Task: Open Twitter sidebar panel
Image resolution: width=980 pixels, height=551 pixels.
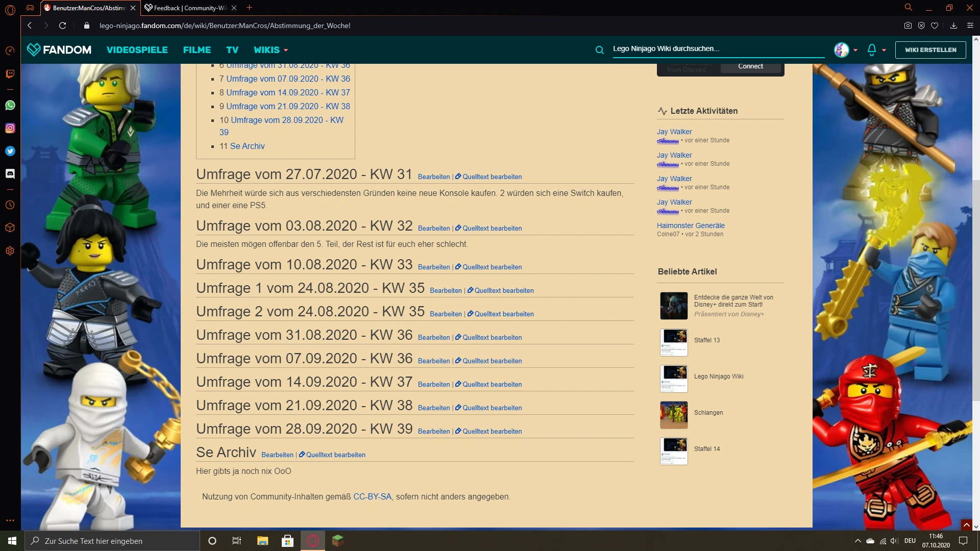Action: click(10, 151)
